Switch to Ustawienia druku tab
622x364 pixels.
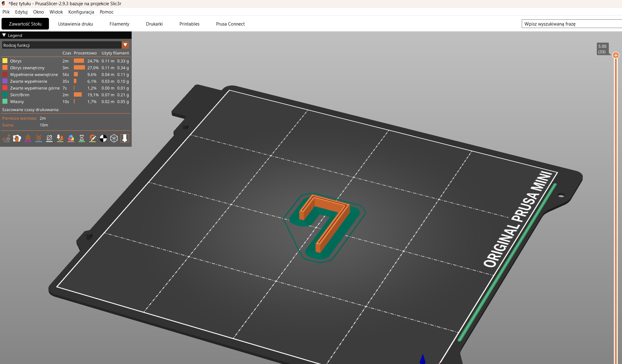click(x=75, y=24)
